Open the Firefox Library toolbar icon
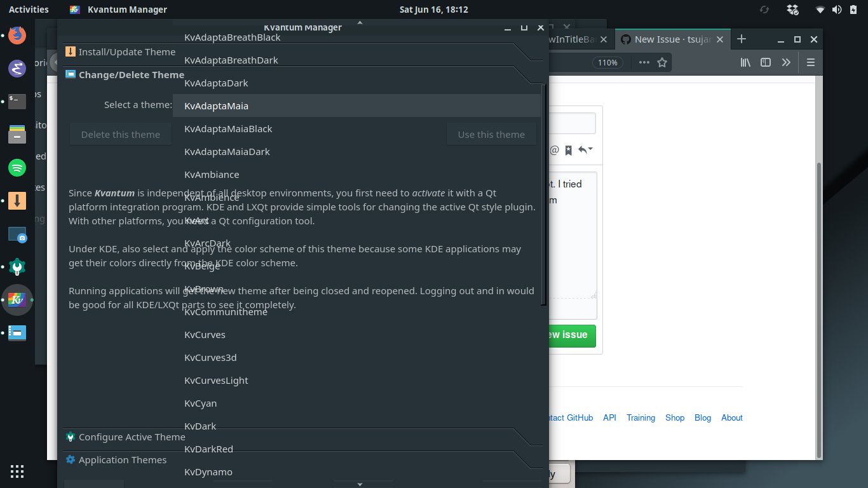Image resolution: width=868 pixels, height=488 pixels. pos(745,62)
